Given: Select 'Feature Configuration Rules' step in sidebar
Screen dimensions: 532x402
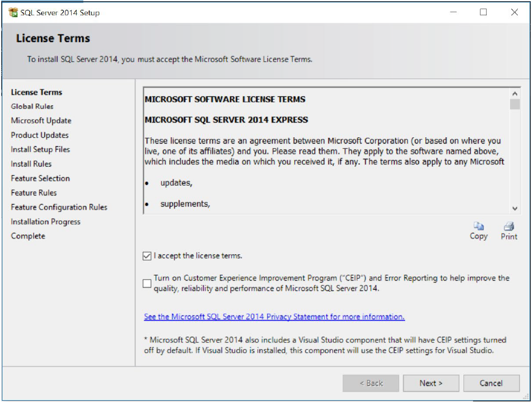Looking at the screenshot, I should pos(59,207).
